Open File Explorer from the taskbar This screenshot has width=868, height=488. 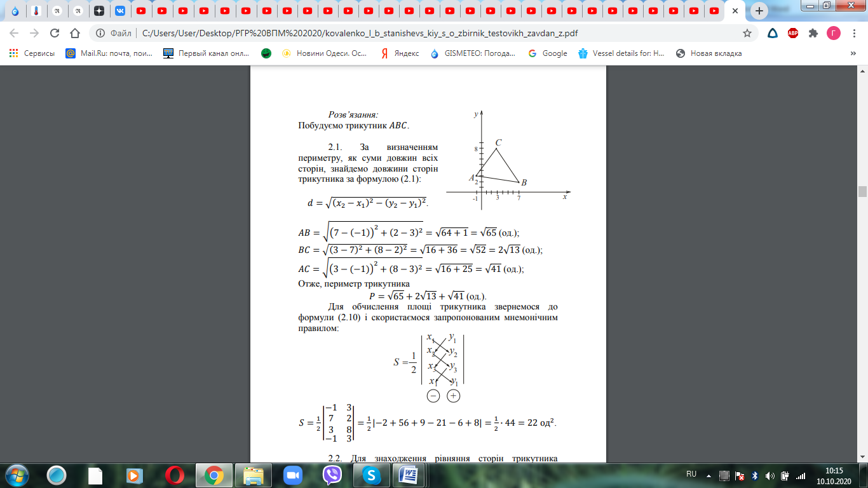click(x=254, y=474)
